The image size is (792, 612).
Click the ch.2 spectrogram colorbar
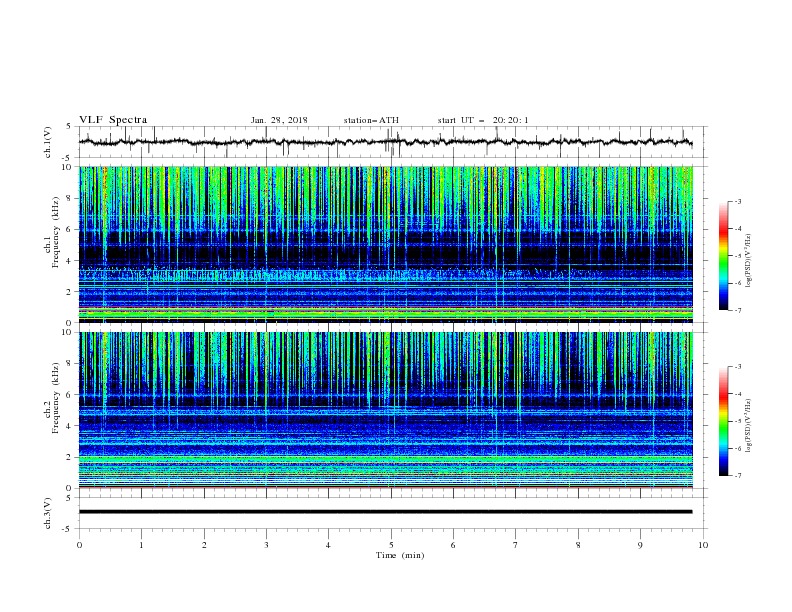coord(723,421)
